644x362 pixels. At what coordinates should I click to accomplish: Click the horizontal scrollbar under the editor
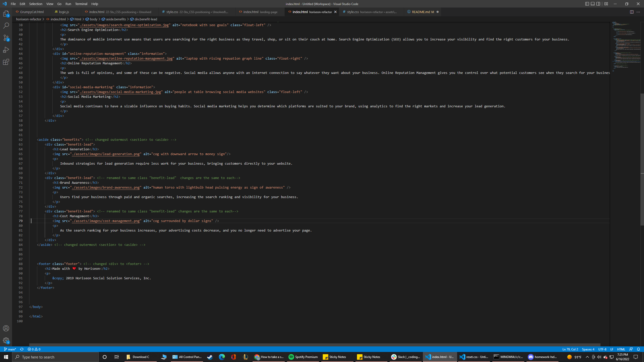(x=315, y=345)
